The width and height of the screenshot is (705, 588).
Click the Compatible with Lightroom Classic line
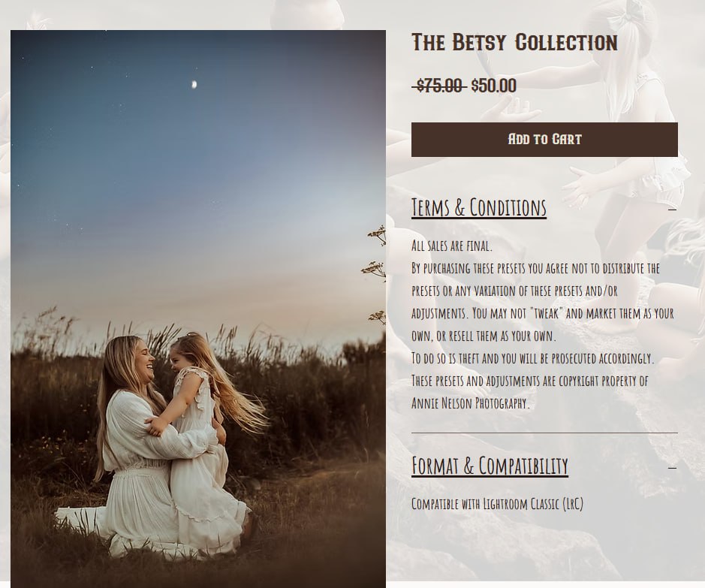point(497,503)
